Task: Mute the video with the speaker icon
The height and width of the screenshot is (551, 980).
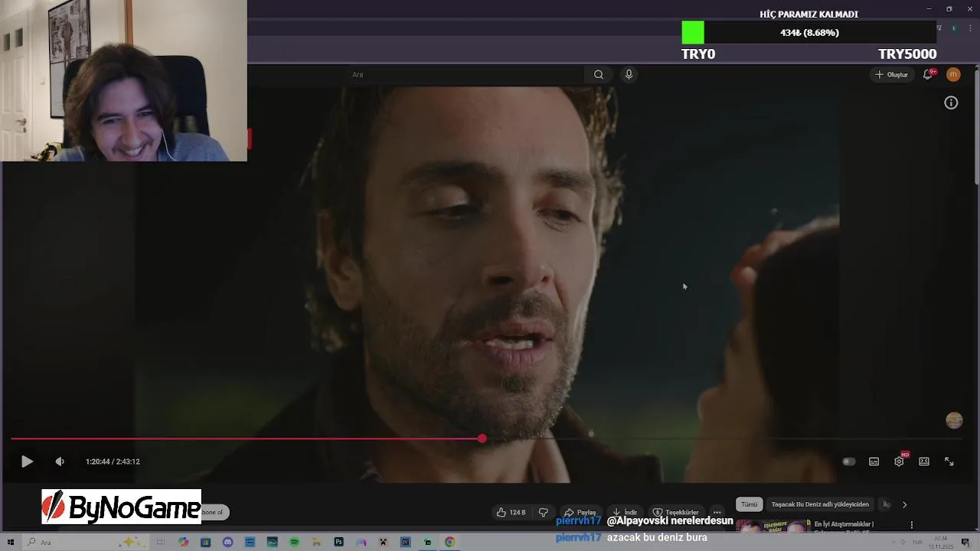Action: (x=60, y=461)
